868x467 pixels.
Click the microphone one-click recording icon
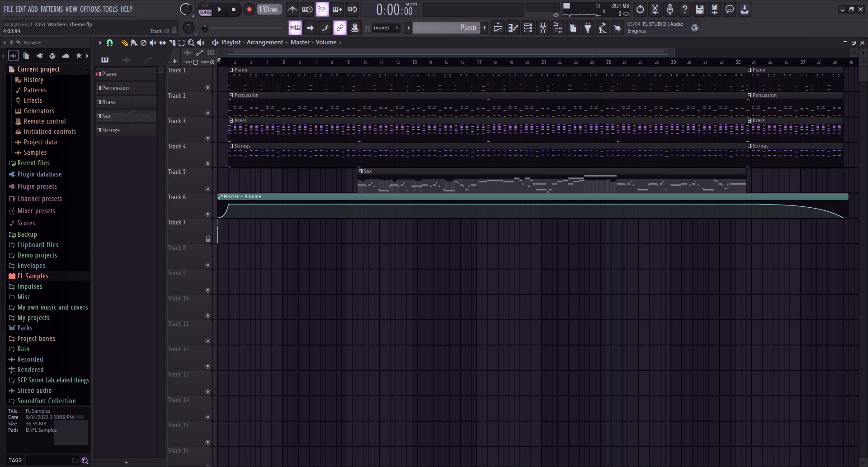[x=670, y=9]
